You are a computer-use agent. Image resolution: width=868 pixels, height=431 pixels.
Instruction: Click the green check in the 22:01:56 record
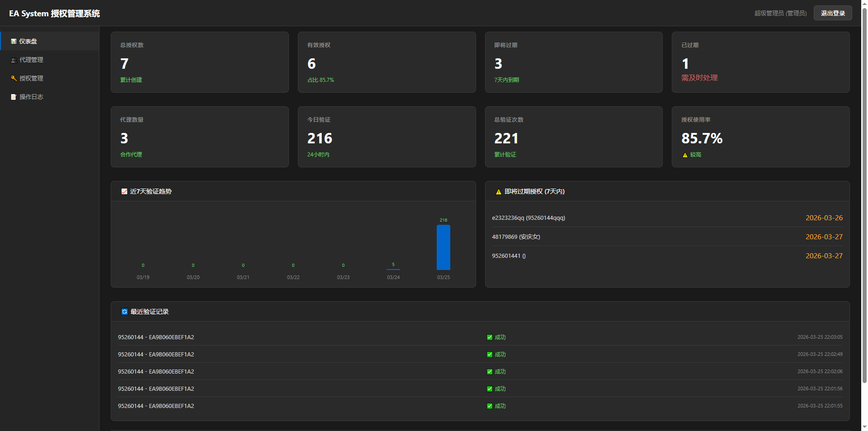[x=490, y=389]
